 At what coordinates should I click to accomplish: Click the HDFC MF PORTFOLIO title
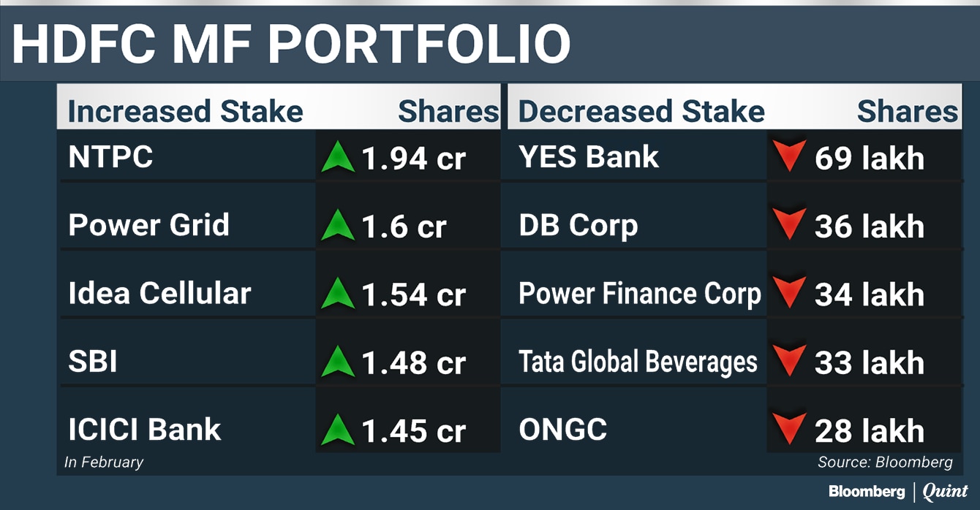[291, 43]
